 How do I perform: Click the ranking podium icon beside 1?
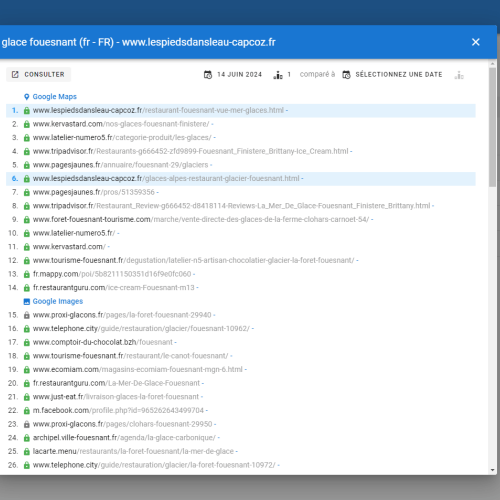coord(278,75)
